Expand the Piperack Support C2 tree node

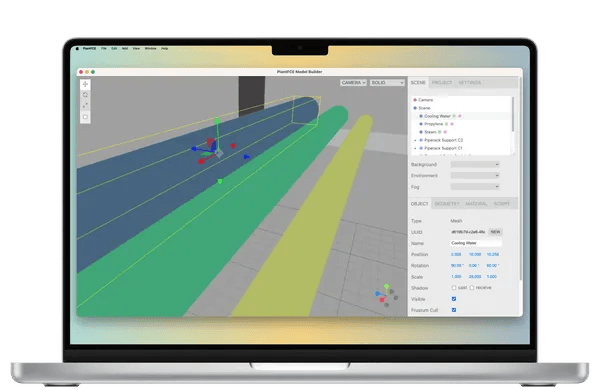[415, 140]
